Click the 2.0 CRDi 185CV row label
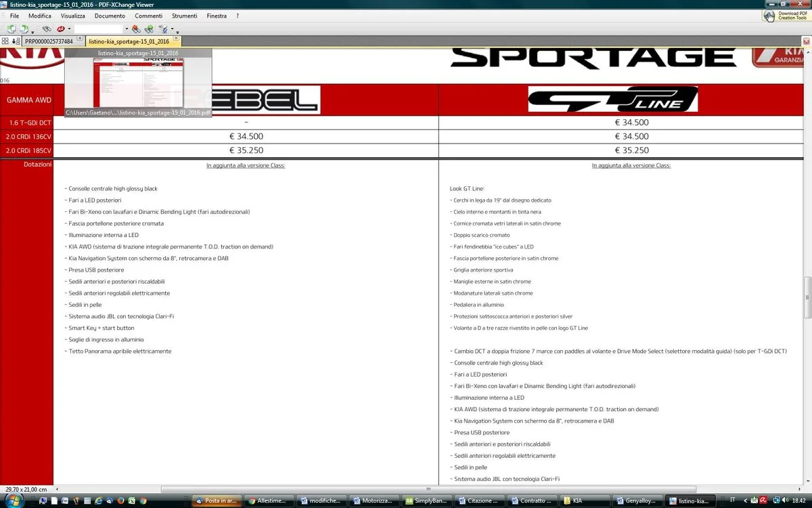This screenshot has height=508, width=812. point(28,150)
